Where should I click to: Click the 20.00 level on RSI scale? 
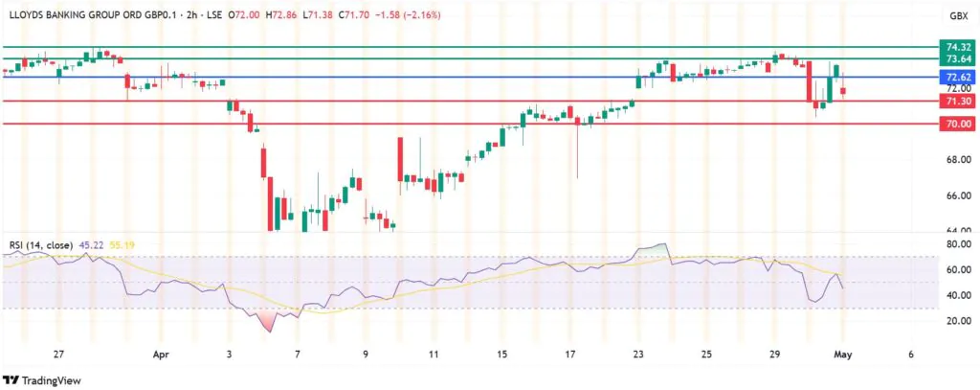957,321
